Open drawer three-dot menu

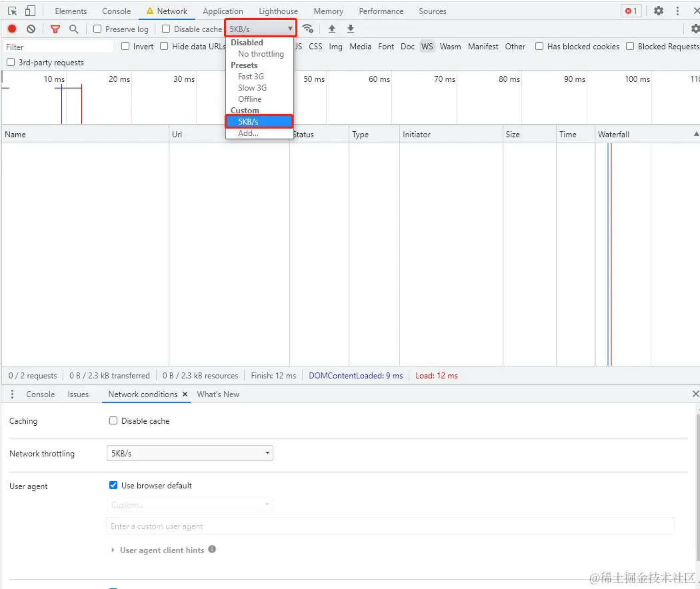click(12, 394)
